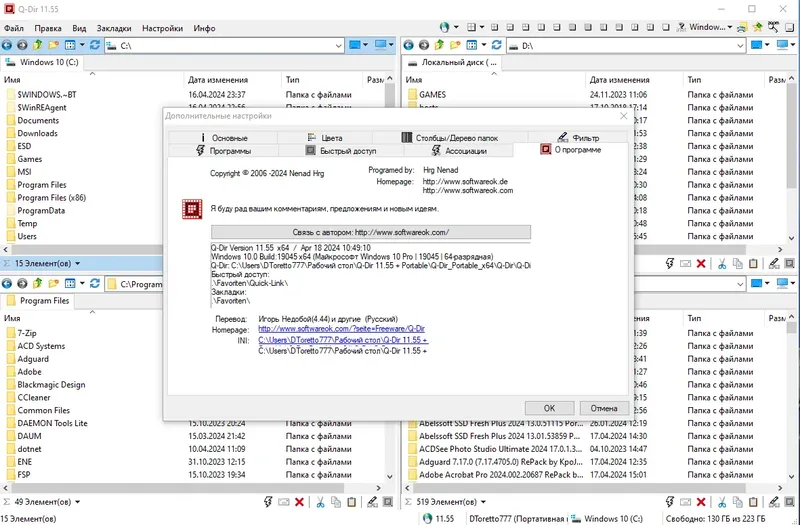Screen dimensions: 800x525
Task: Click the C:\ address field
Action: point(224,46)
